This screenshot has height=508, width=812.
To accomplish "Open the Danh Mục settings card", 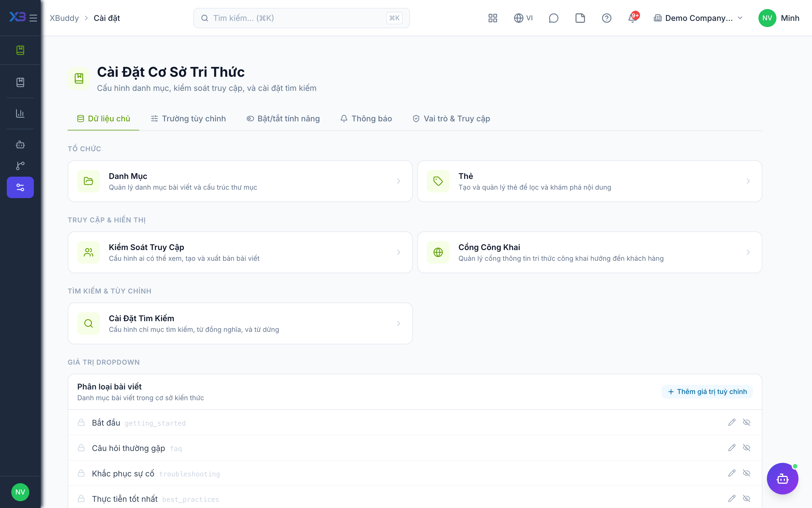I will (x=240, y=181).
